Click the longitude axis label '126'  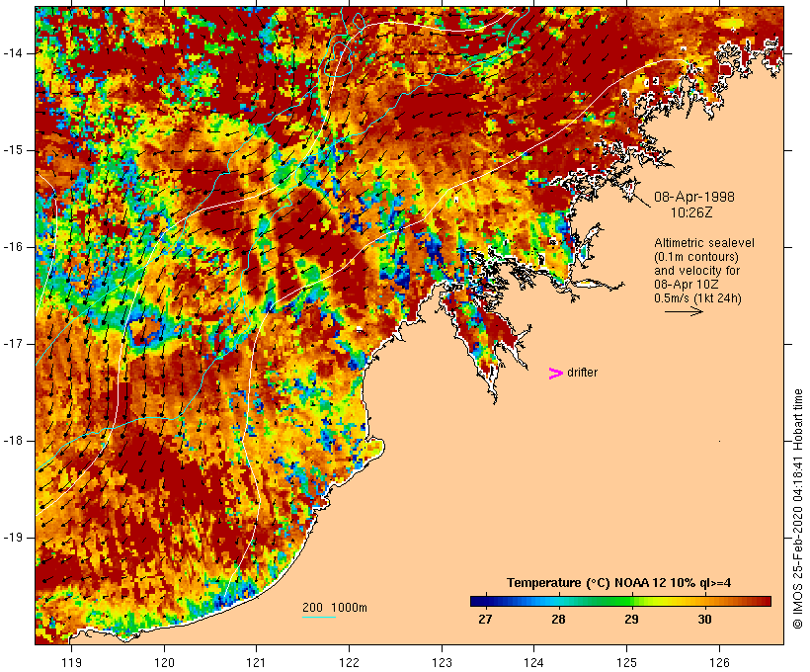(x=719, y=663)
